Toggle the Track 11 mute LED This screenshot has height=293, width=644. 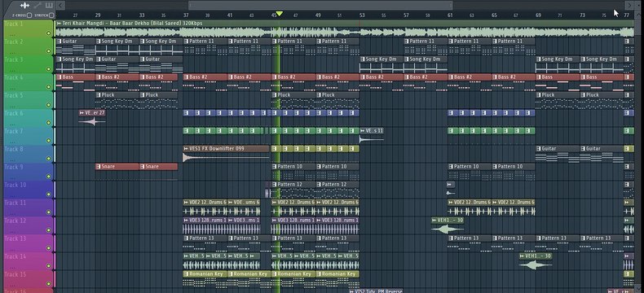click(x=48, y=212)
